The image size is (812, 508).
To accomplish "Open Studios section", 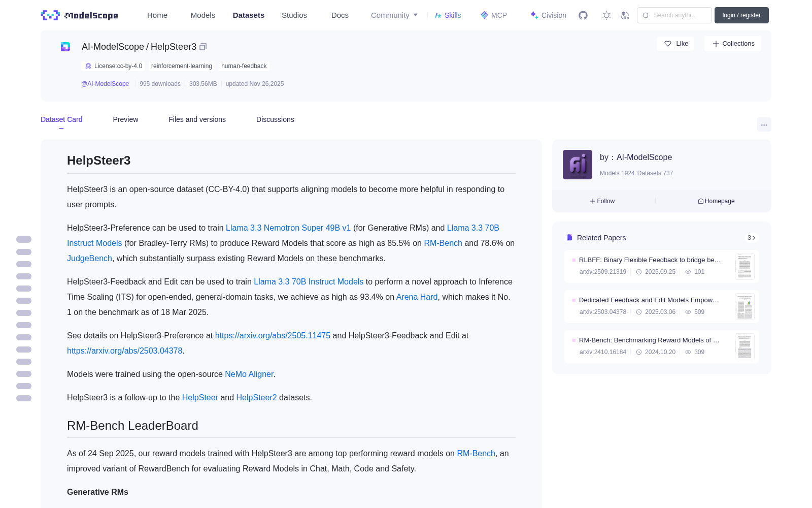I will [x=294, y=15].
